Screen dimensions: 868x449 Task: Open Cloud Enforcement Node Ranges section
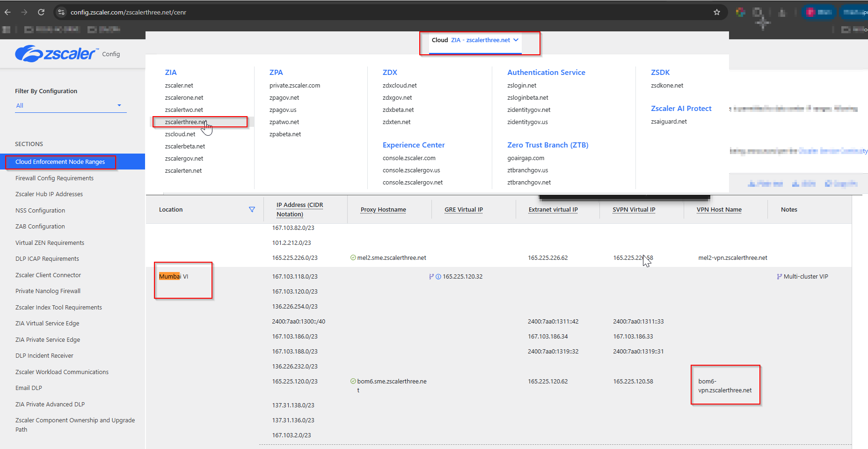pos(73,162)
